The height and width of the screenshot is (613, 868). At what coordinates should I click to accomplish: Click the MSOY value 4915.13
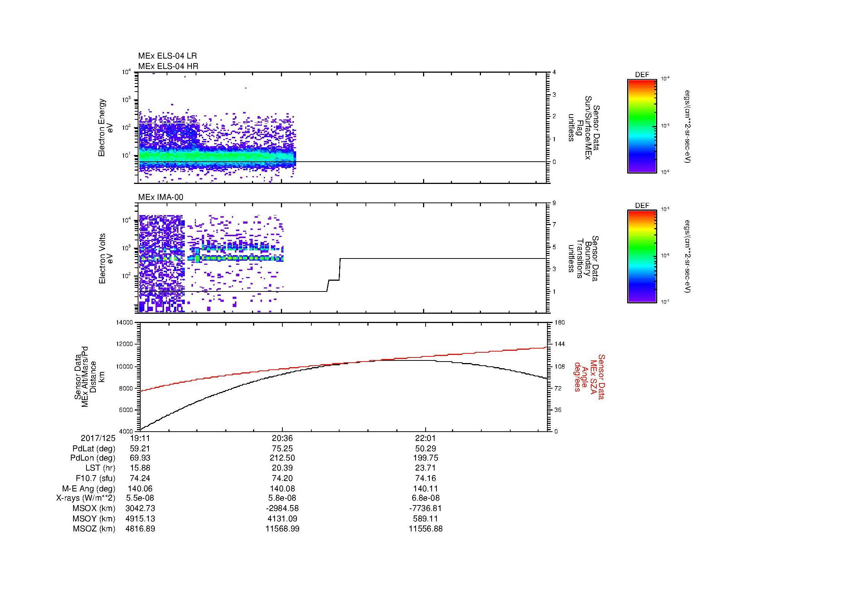click(x=140, y=518)
